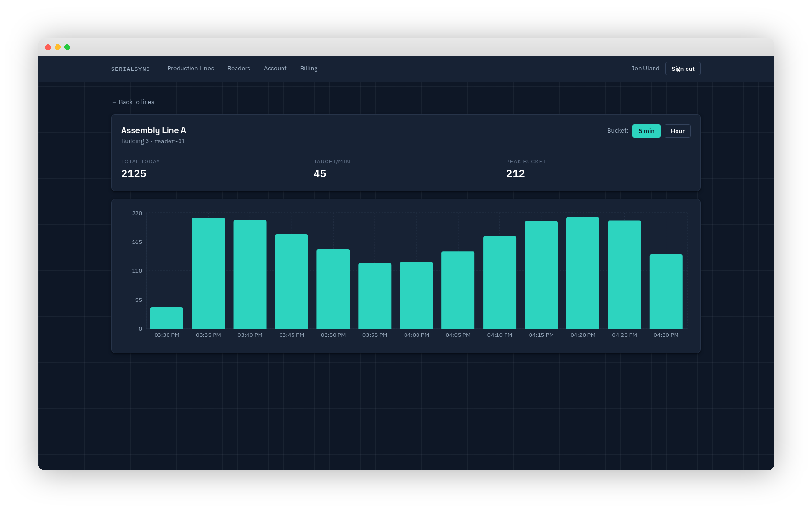The height and width of the screenshot is (508, 812).
Task: Click the 03:45 PM chart bar
Action: (x=292, y=281)
